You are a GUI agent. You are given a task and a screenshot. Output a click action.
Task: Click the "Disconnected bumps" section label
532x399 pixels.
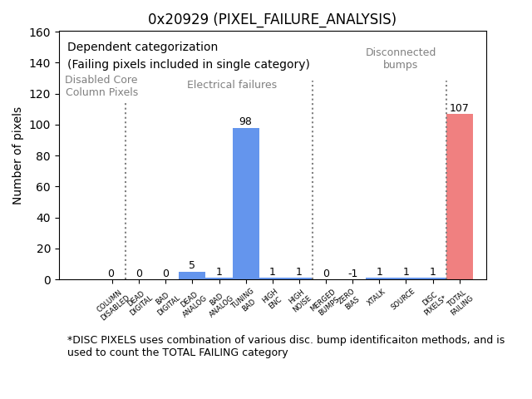[401, 59]
